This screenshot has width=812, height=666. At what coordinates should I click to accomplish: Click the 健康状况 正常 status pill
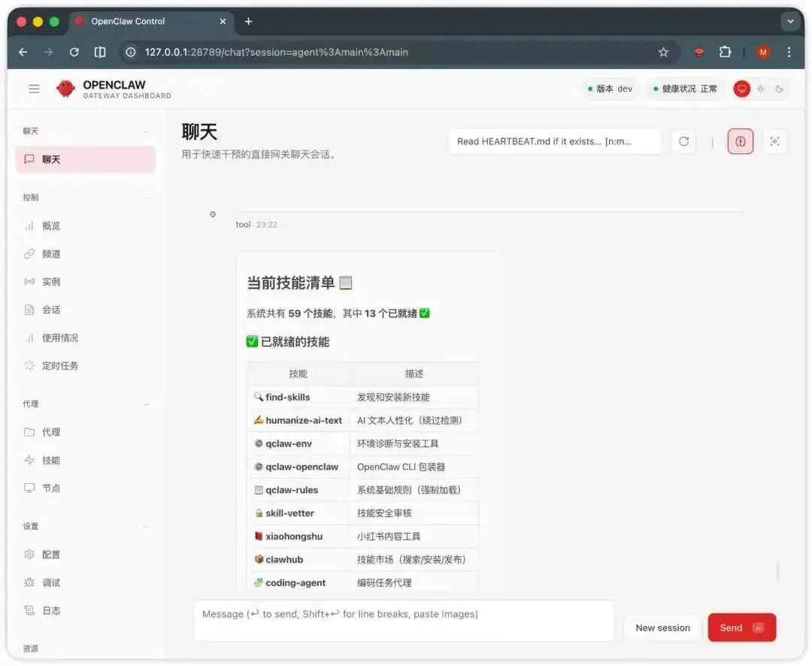(x=685, y=89)
